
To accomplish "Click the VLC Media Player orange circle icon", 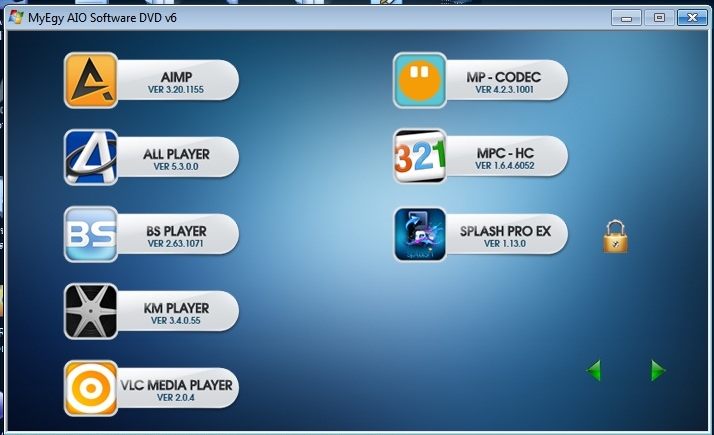I will [91, 388].
